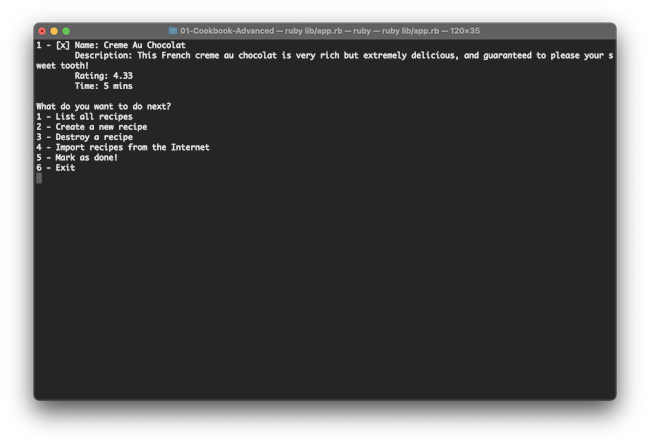Click 'What do you want to do next?'

click(103, 107)
